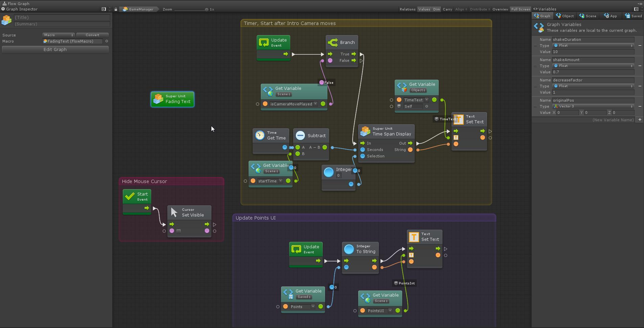Viewport: 644px width, 328px height.
Task: Click the shakeAmount Value field
Action: pos(593,72)
